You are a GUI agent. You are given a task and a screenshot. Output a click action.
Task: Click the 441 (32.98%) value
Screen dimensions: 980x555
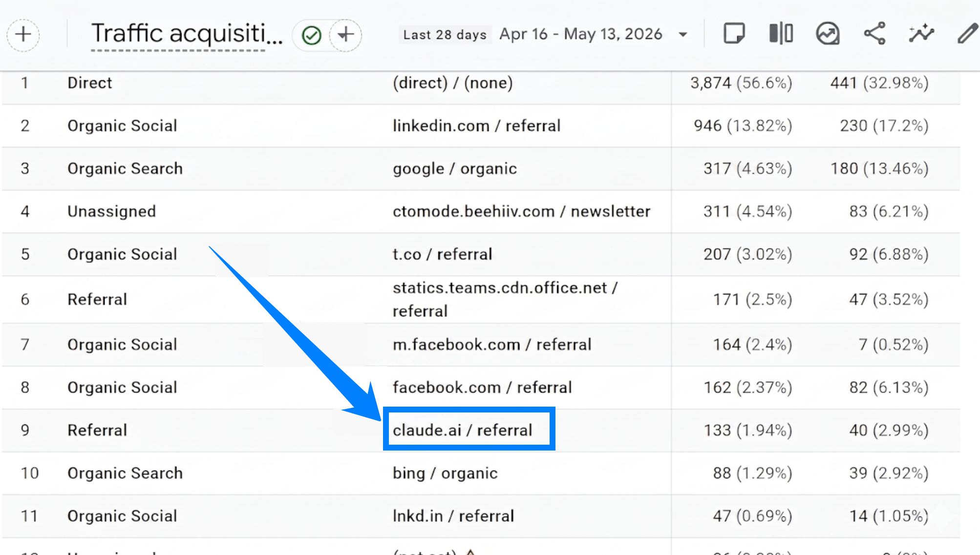click(x=879, y=83)
